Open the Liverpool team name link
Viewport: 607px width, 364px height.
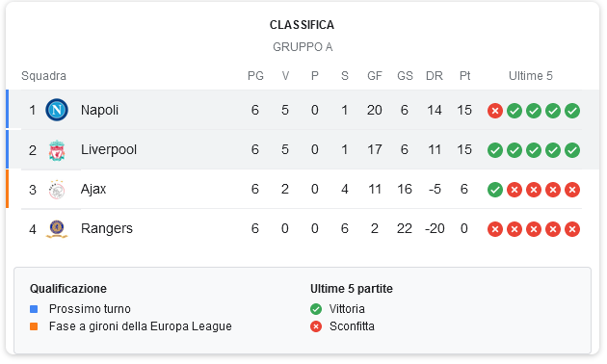point(109,149)
